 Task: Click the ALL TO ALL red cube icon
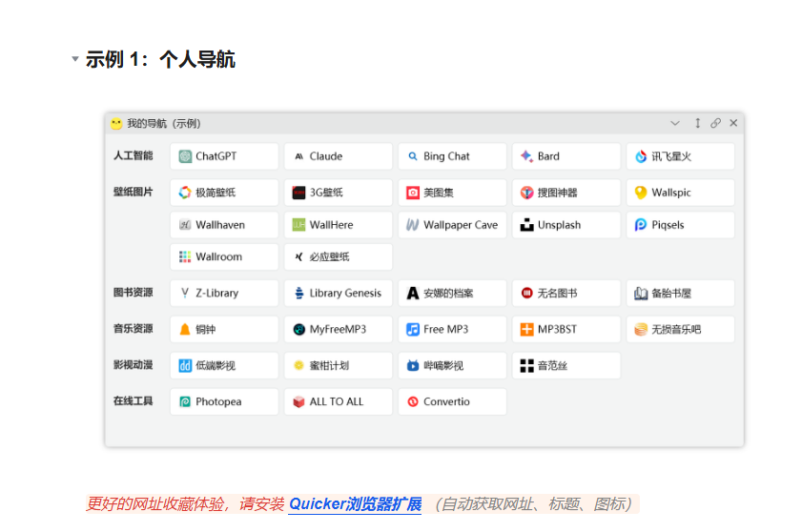[x=298, y=401]
